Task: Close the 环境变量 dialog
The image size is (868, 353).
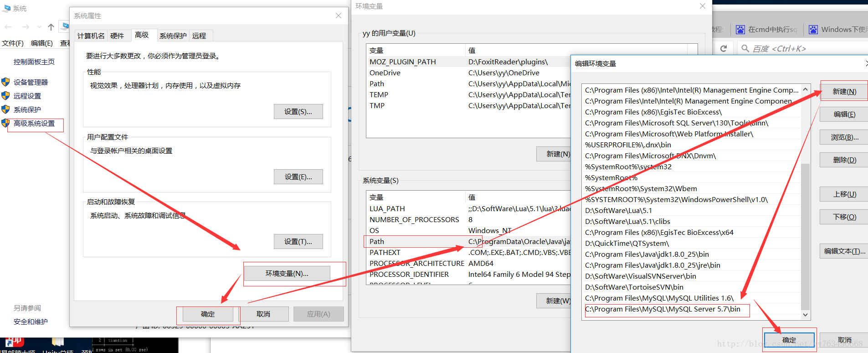Action: [703, 6]
